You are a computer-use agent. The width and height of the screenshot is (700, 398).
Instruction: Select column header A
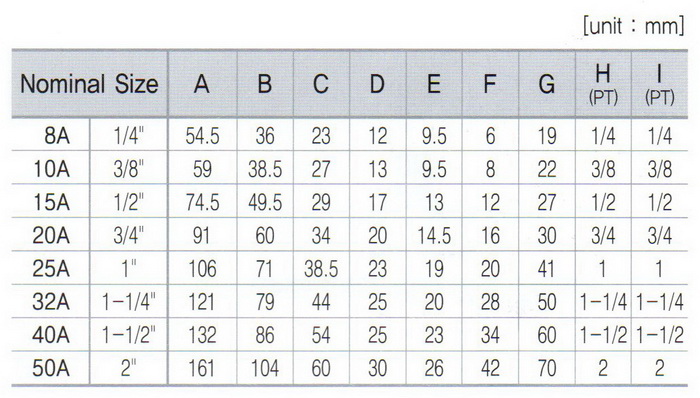pyautogui.click(x=202, y=84)
